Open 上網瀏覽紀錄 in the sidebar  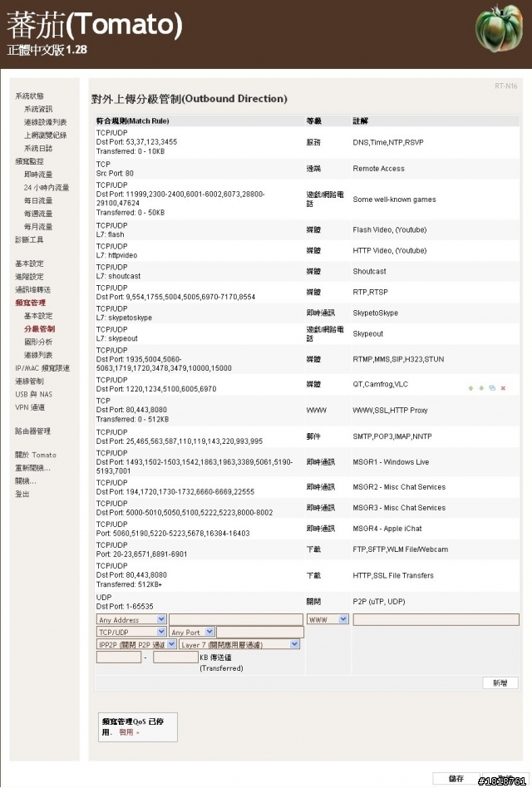click(45, 135)
